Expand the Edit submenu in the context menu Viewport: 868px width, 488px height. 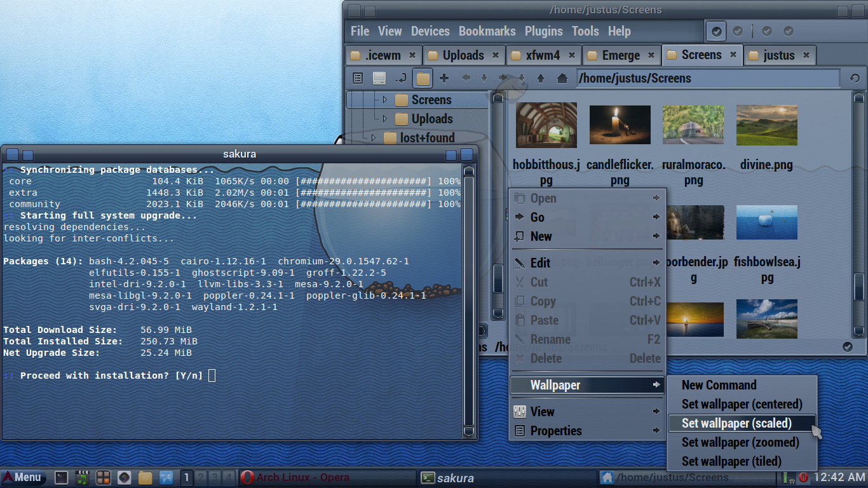pos(587,263)
